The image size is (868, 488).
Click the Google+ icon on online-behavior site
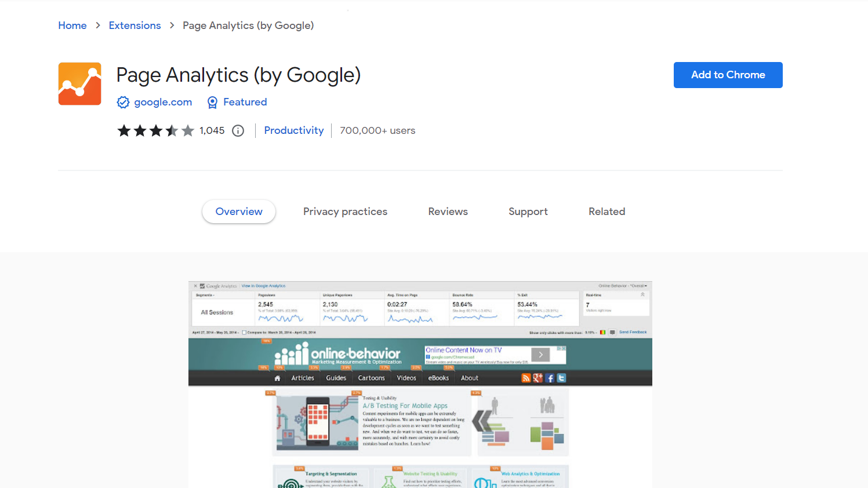[537, 378]
